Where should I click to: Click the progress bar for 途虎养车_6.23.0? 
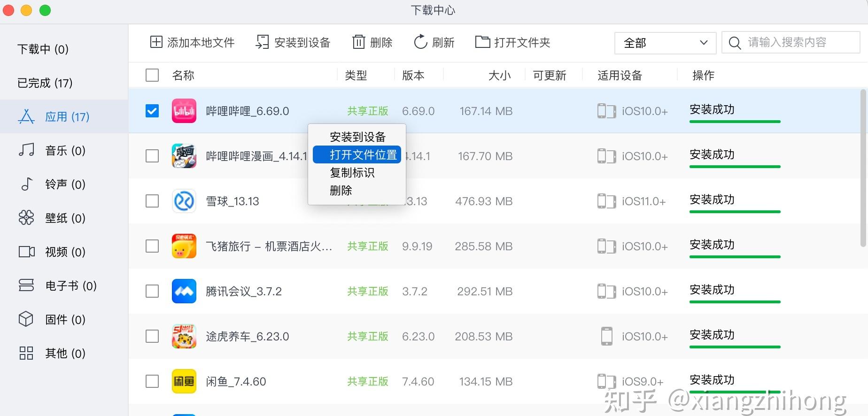pyautogui.click(x=735, y=347)
